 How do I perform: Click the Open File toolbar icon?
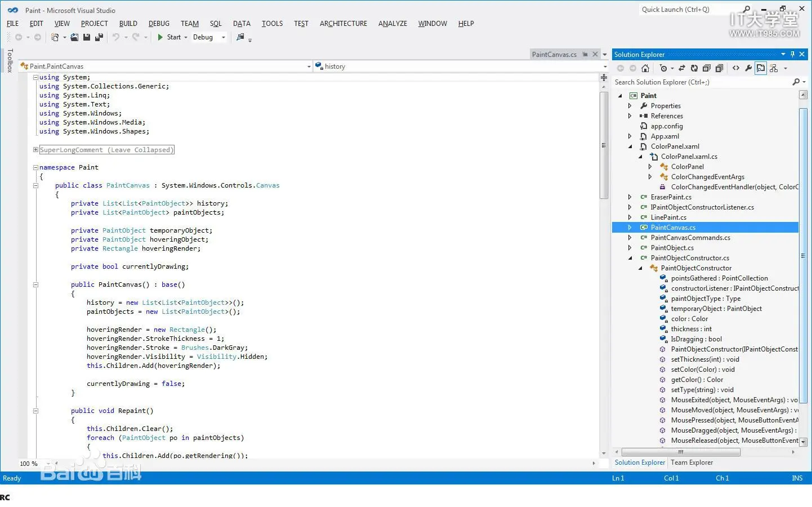coord(74,37)
